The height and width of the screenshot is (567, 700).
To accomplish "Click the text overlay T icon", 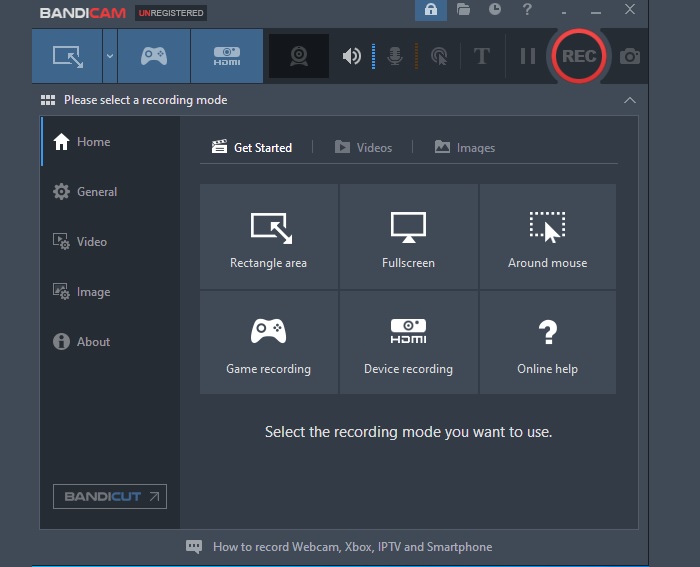I will click(482, 56).
